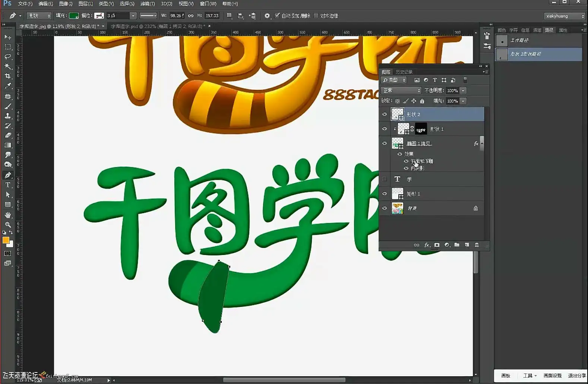Switch to the 通道 panel tab
This screenshot has width=588, height=384.
(537, 30)
